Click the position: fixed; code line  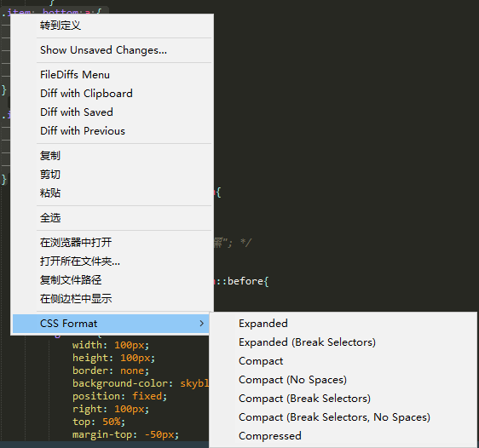pyautogui.click(x=119, y=396)
